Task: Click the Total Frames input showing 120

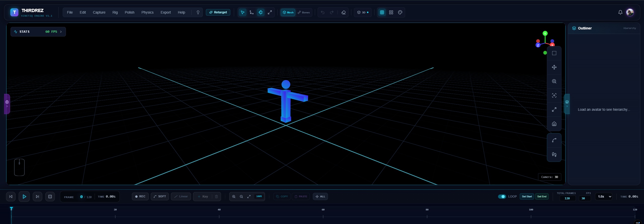Action: pyautogui.click(x=567, y=198)
